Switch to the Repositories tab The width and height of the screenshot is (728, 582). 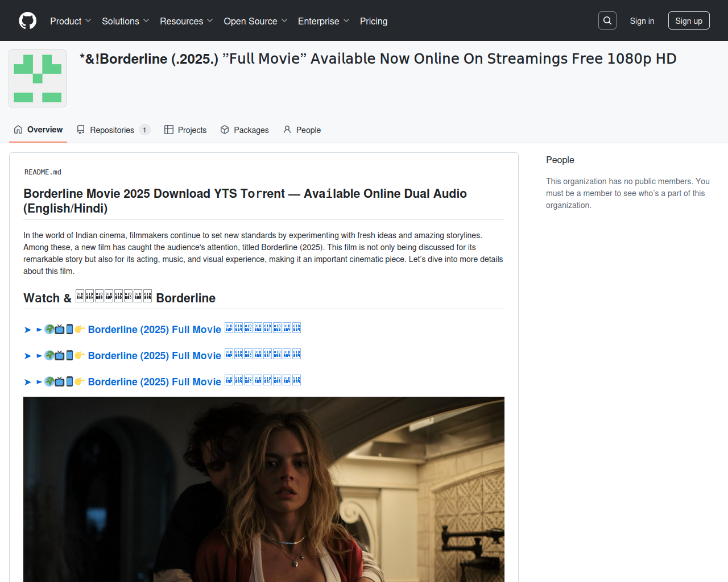113,130
